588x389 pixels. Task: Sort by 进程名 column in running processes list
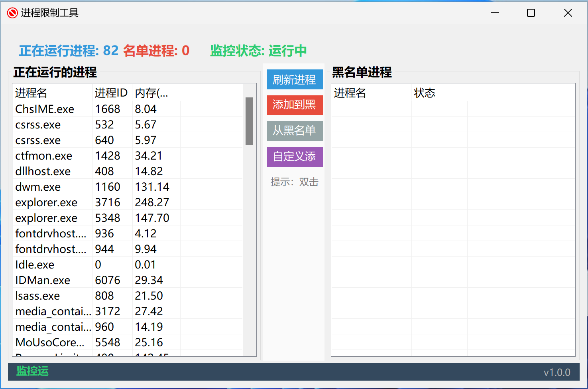(x=53, y=93)
